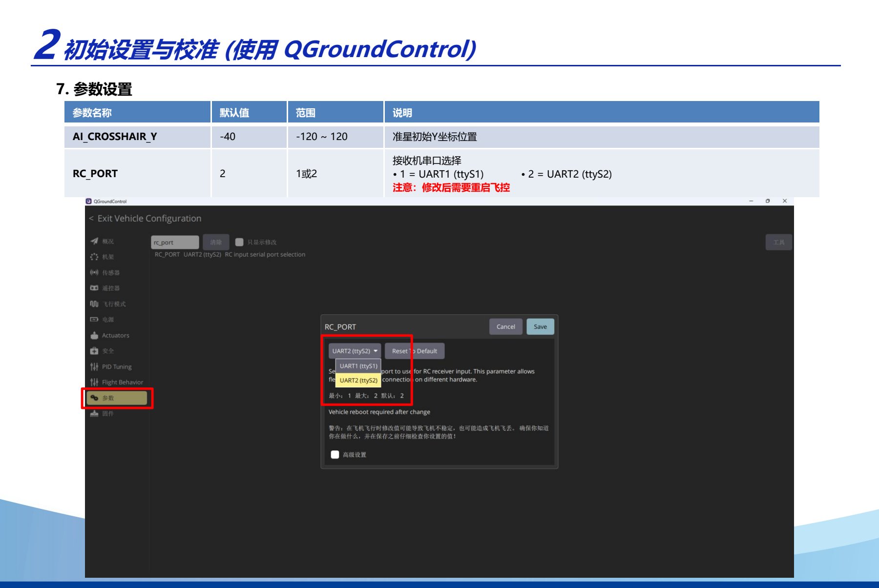The width and height of the screenshot is (879, 588).
Task: Open the 工具 tools button
Action: [778, 242]
